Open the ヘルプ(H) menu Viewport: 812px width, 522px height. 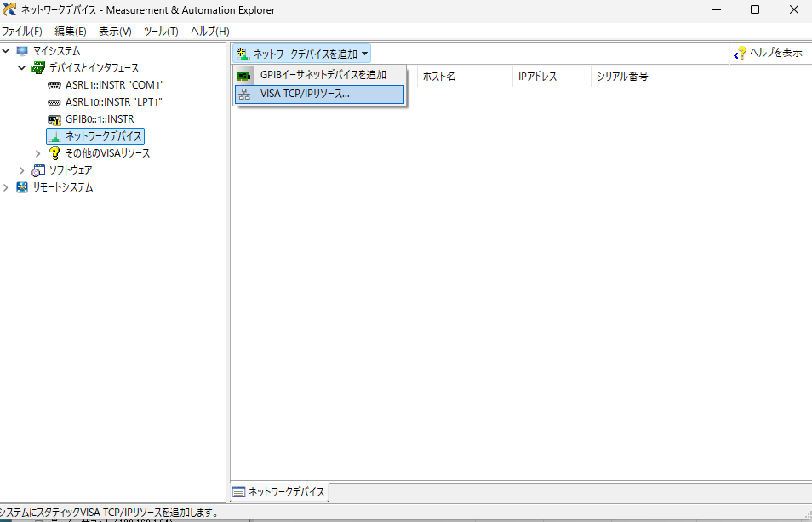tap(209, 31)
